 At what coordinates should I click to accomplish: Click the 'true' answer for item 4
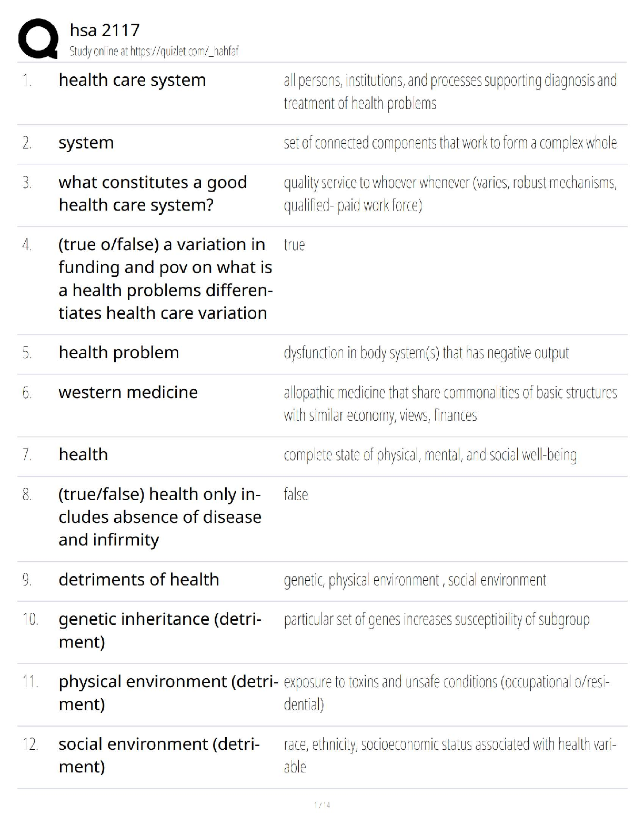pos(294,245)
